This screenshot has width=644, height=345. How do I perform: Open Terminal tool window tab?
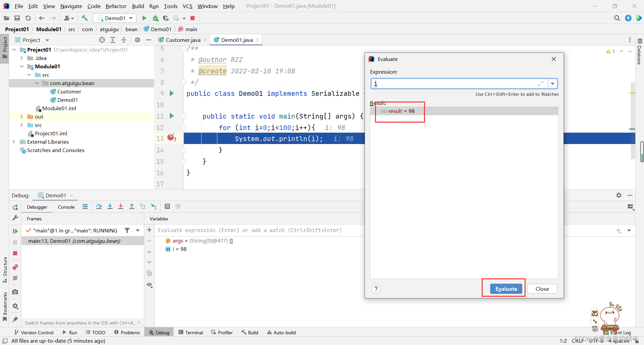pyautogui.click(x=191, y=332)
